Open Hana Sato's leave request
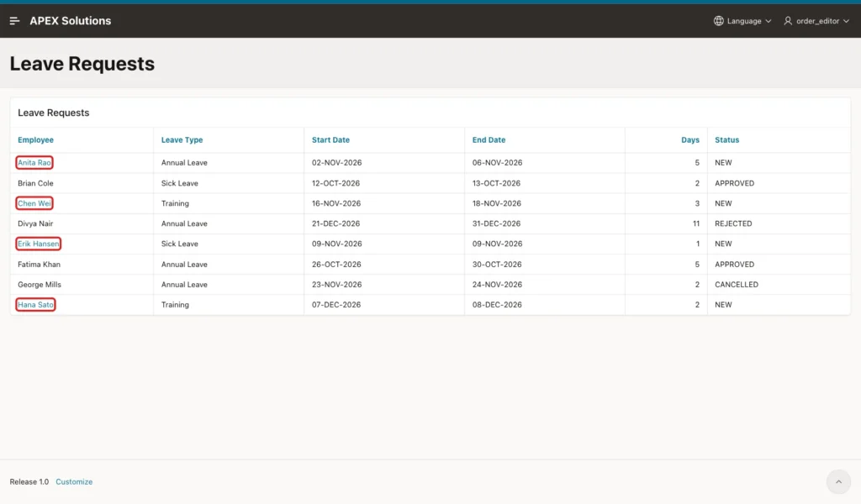This screenshot has width=861, height=504. (x=35, y=304)
